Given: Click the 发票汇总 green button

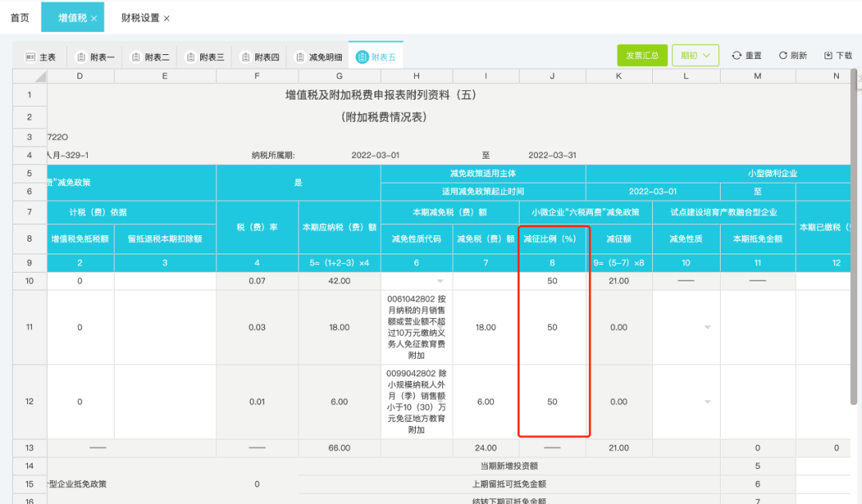Looking at the screenshot, I should 642,56.
